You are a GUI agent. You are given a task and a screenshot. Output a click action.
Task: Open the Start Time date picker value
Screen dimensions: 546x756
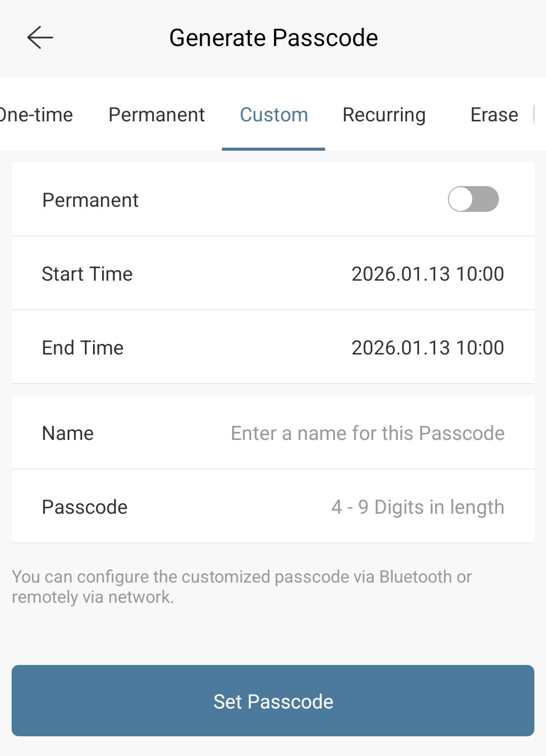(x=428, y=274)
